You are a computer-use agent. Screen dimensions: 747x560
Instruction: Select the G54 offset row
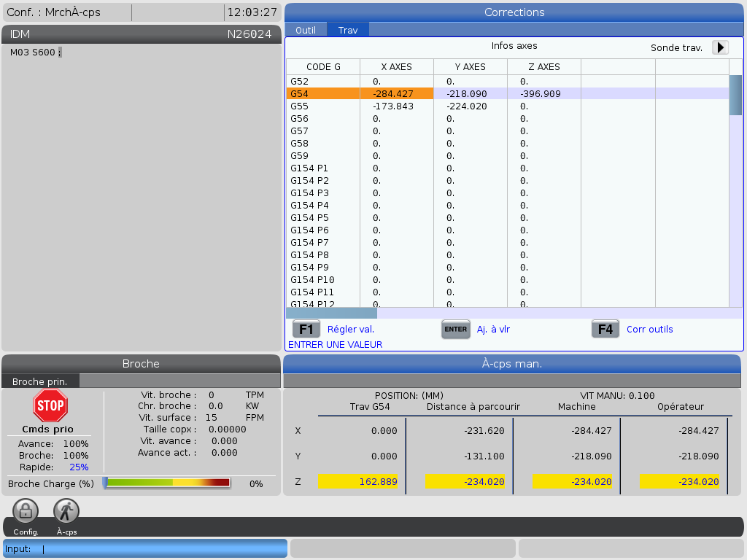pyautogui.click(x=508, y=94)
